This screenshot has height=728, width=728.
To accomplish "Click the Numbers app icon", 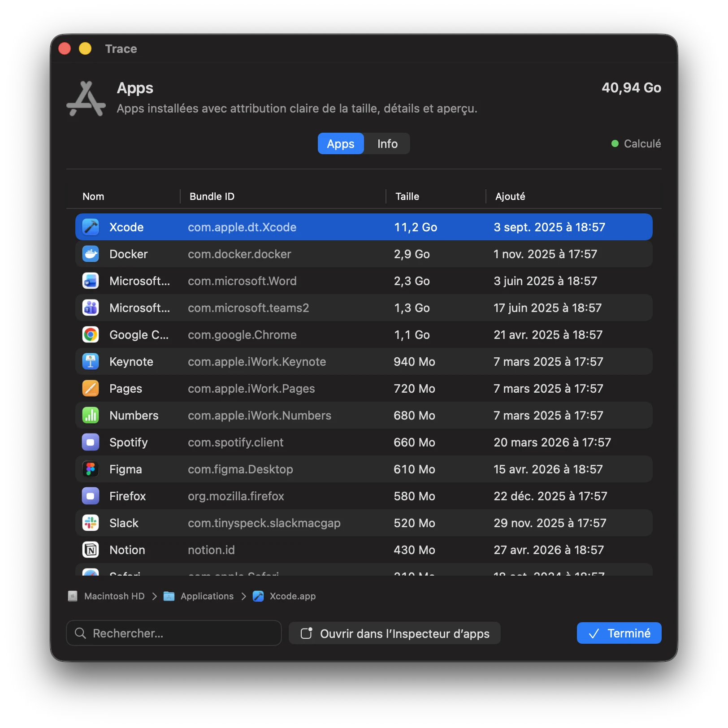I will click(x=91, y=416).
